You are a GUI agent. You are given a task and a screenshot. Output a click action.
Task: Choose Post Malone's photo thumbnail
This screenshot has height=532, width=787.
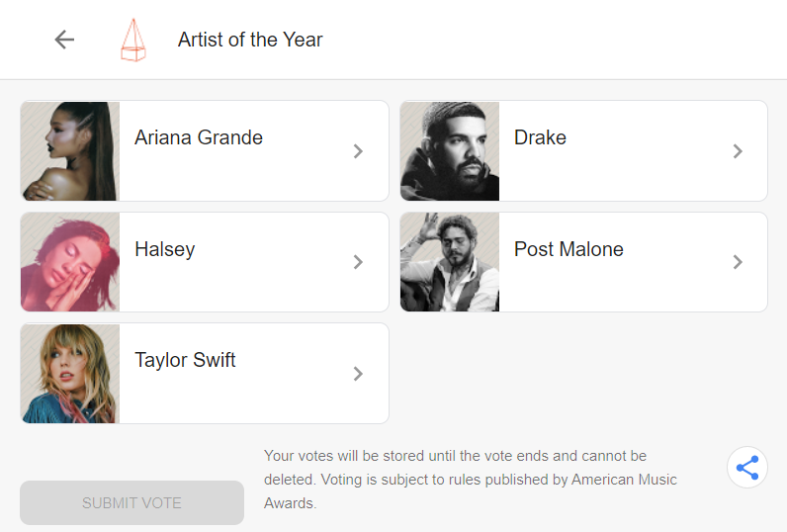450,262
